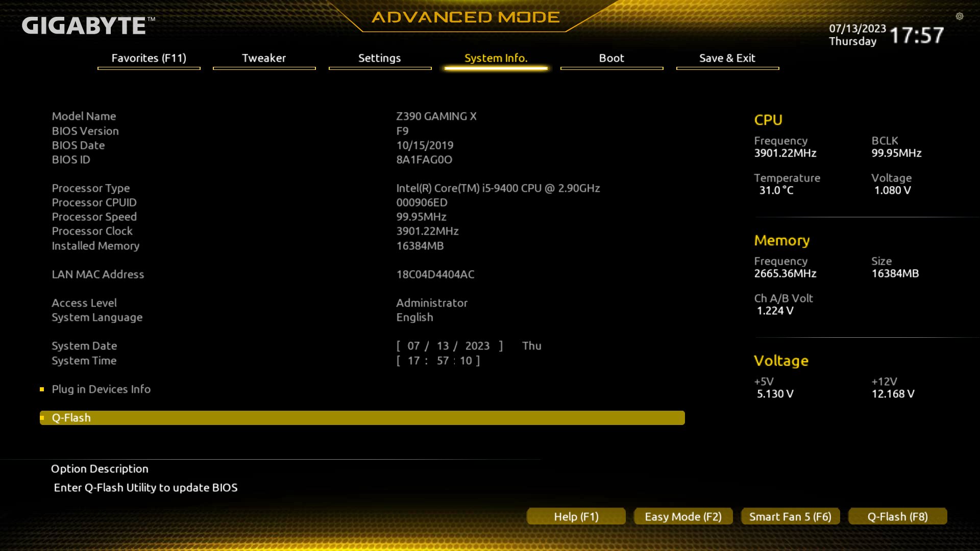Image resolution: width=980 pixels, height=551 pixels.
Task: Switch to the Tweaker tab
Action: pyautogui.click(x=264, y=58)
